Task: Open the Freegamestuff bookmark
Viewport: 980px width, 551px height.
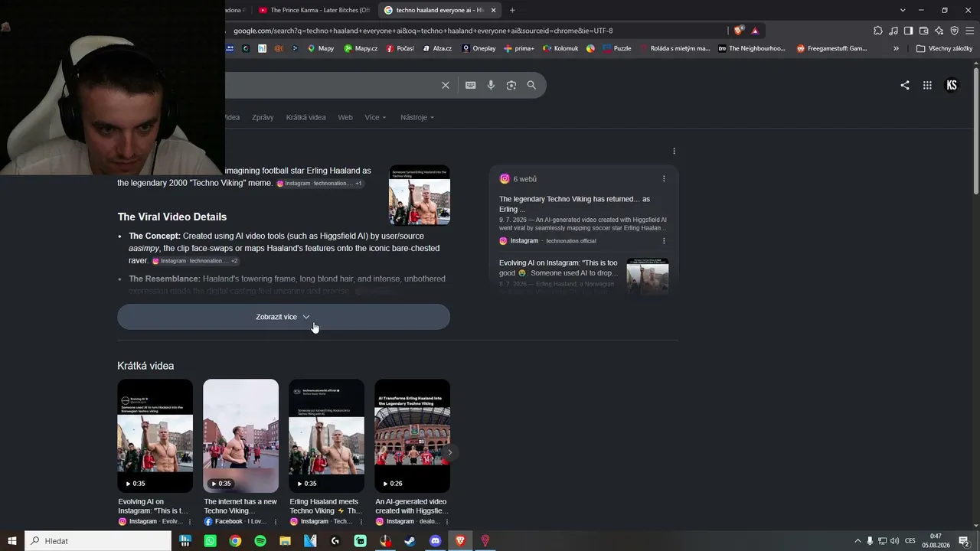Action: pos(831,48)
